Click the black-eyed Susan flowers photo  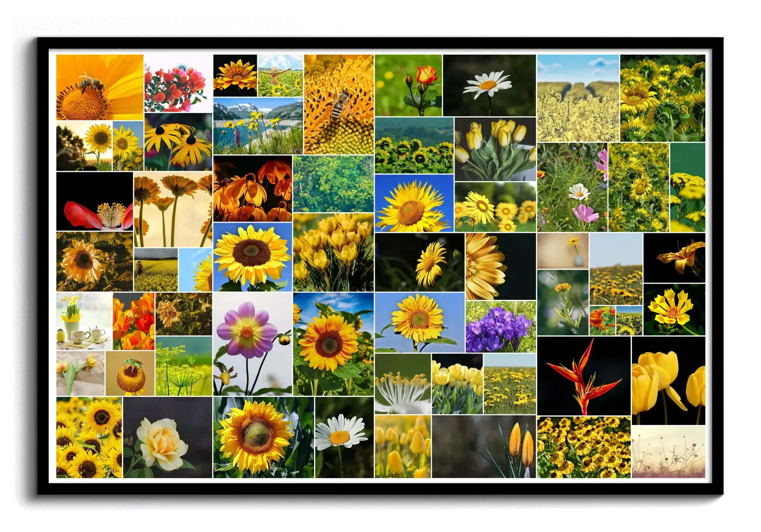(178, 142)
